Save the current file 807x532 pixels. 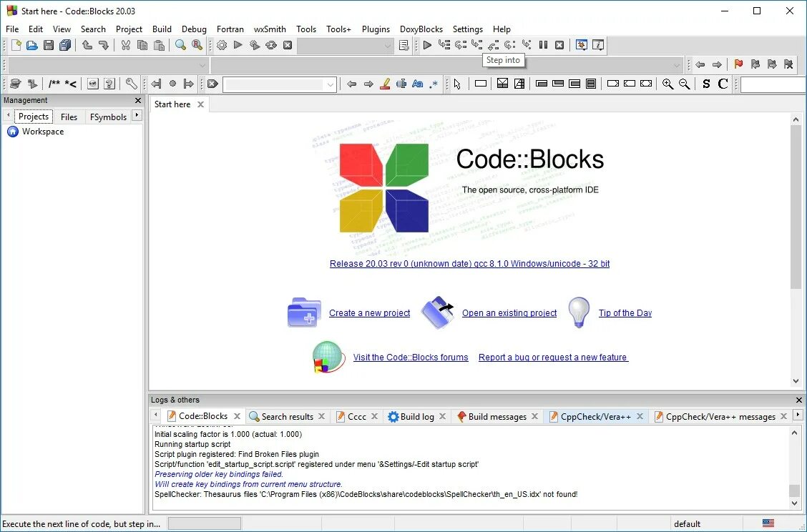pos(49,45)
